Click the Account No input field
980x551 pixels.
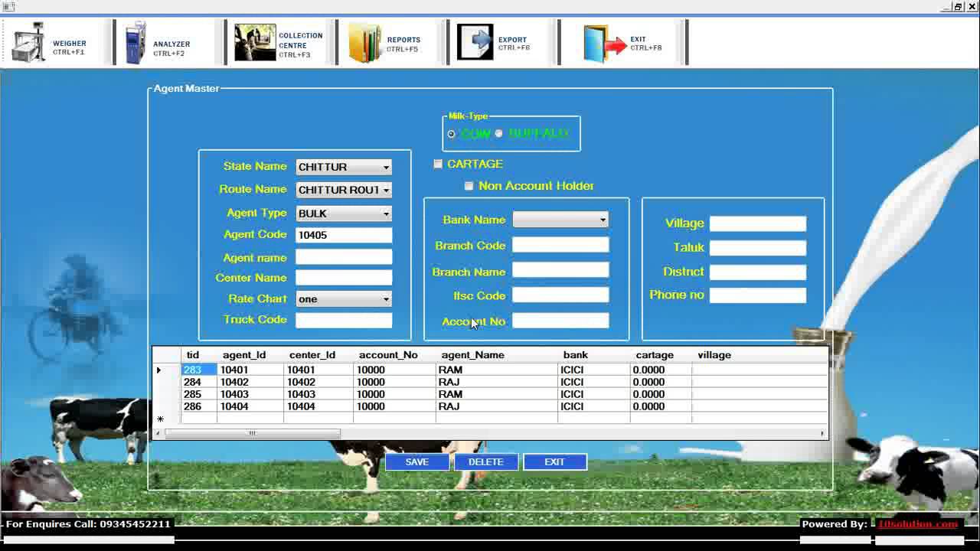[x=560, y=321]
